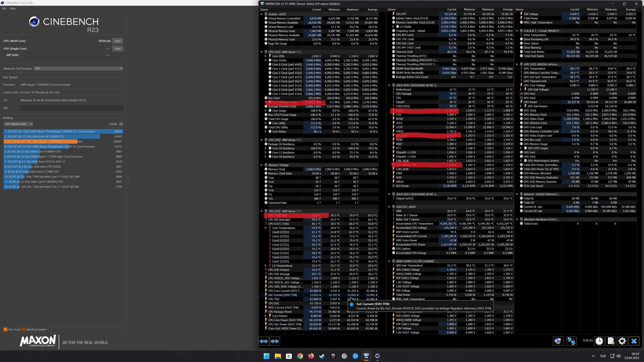Open Steam from the taskbar

(322, 356)
